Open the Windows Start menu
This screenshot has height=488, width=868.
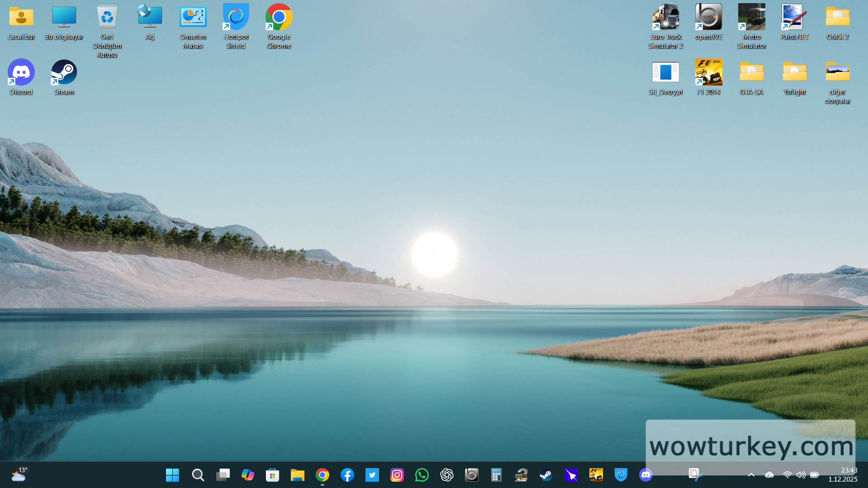pos(172,475)
